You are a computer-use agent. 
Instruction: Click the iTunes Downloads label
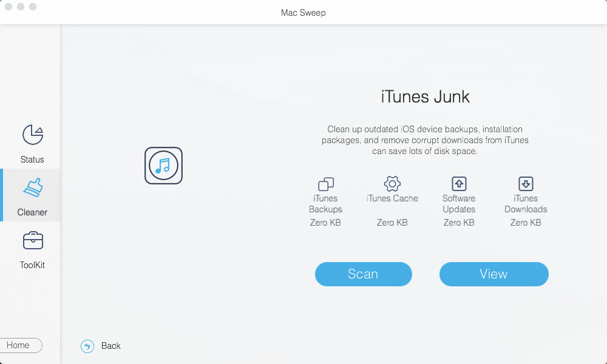pyautogui.click(x=526, y=204)
